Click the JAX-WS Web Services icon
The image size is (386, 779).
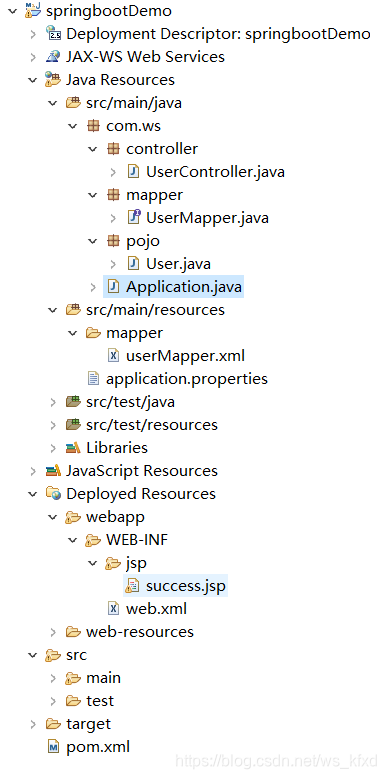point(53,57)
